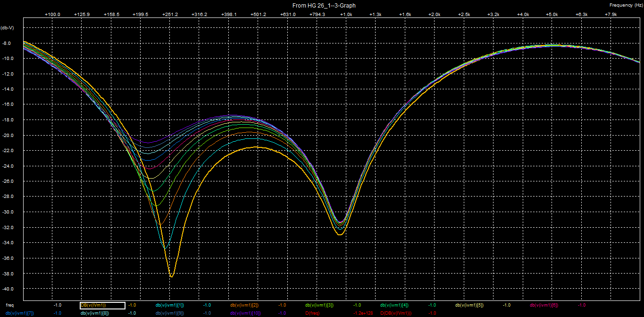
Task: Click the (db-V) vertical axis label
Action: pos(8,27)
